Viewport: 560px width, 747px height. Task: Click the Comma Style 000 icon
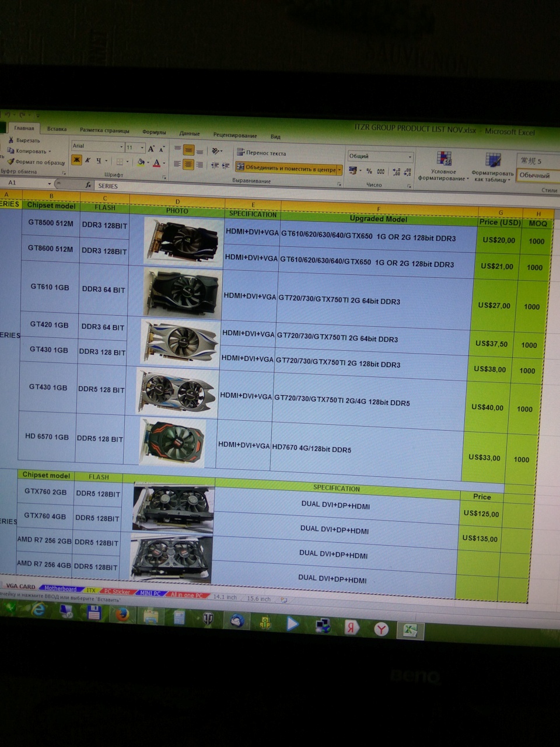pyautogui.click(x=381, y=172)
